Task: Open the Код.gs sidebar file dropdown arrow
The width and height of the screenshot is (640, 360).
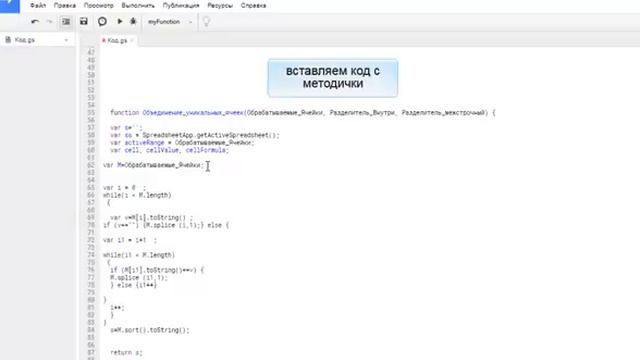Action: (66, 40)
